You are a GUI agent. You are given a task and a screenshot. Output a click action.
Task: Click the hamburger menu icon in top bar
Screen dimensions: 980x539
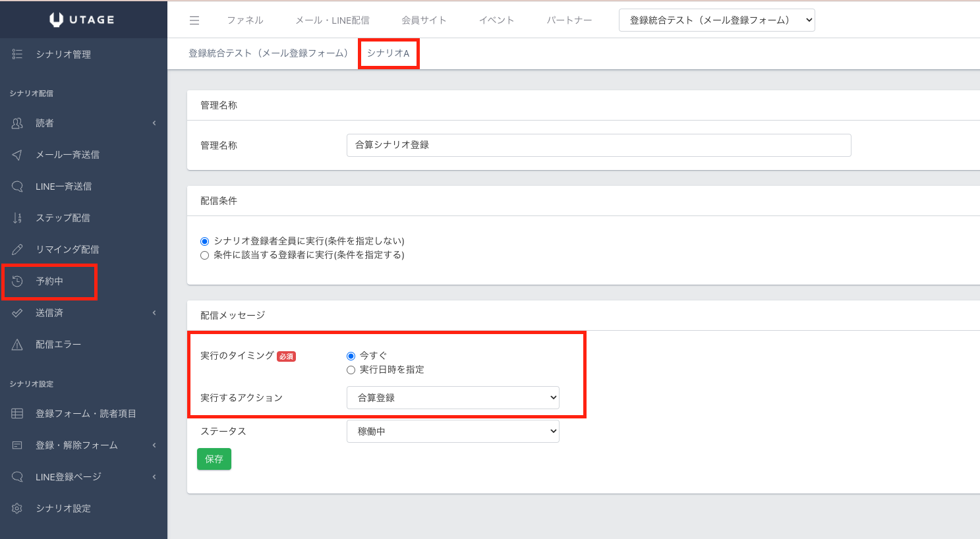pyautogui.click(x=194, y=20)
